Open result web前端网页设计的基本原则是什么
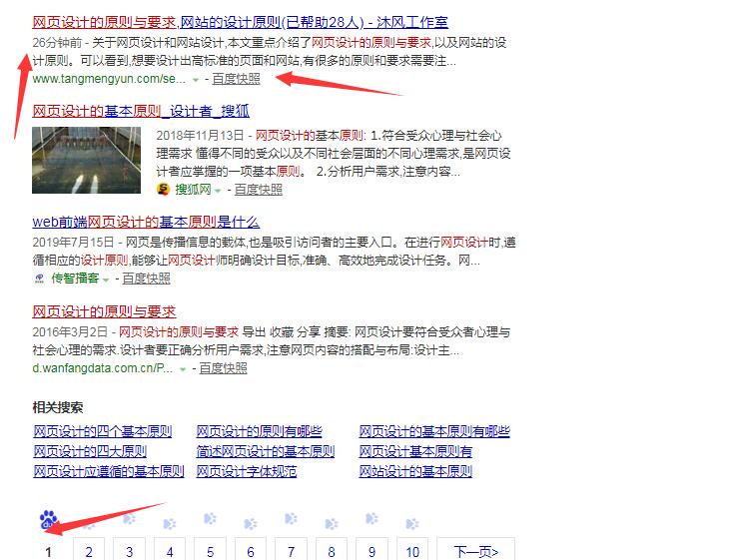The height and width of the screenshot is (560, 738). click(x=146, y=222)
